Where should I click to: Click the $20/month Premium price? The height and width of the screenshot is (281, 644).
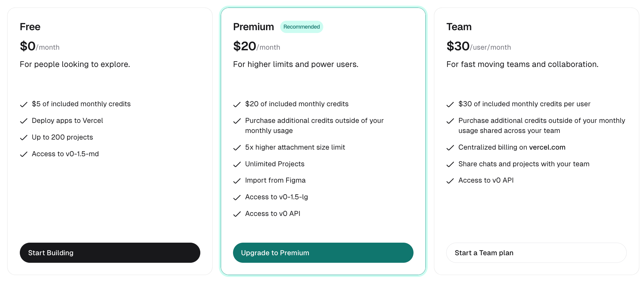pyautogui.click(x=257, y=47)
